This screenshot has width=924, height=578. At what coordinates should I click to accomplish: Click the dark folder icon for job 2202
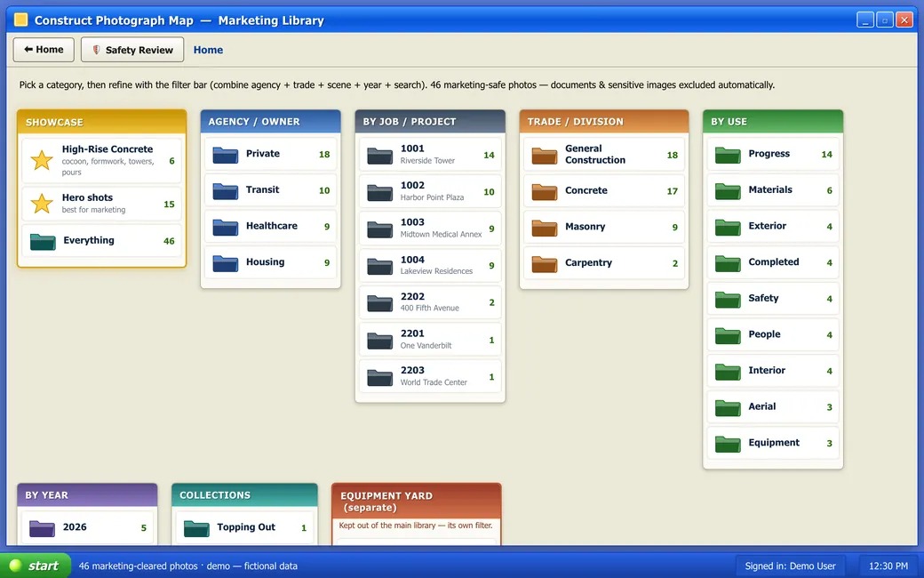click(x=379, y=303)
